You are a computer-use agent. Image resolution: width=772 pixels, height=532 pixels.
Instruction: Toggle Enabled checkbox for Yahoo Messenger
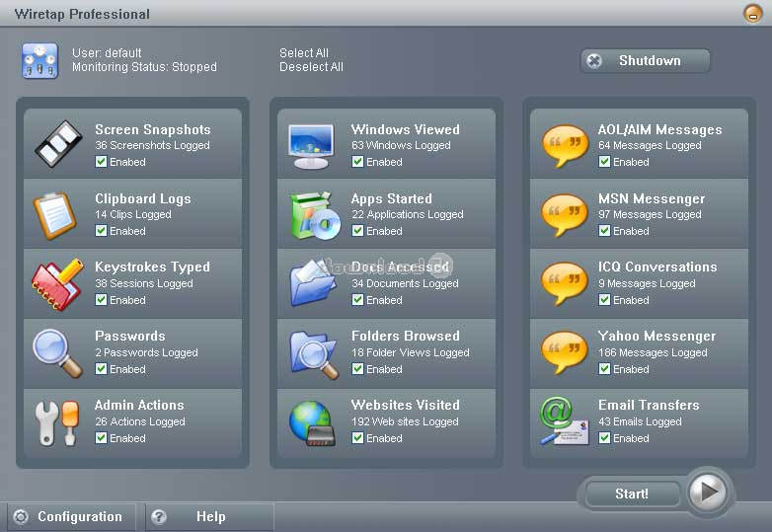[604, 368]
